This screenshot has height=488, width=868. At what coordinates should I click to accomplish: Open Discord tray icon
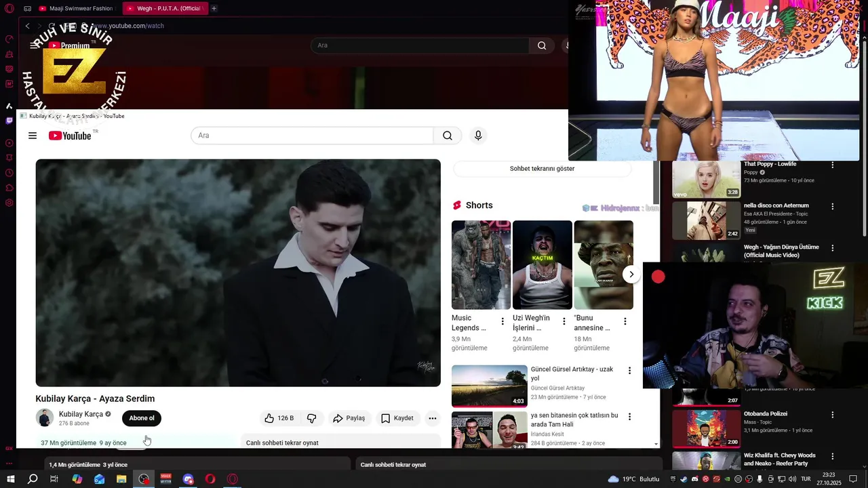[x=694, y=479]
